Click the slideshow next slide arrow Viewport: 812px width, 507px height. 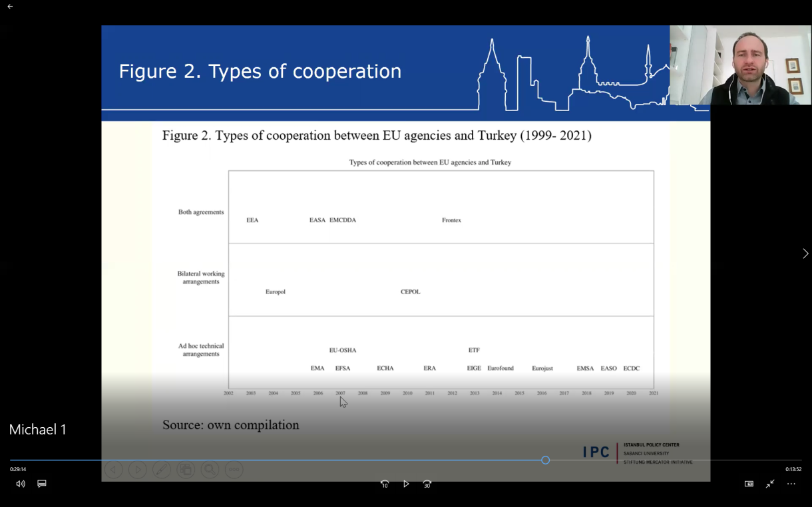(x=138, y=470)
